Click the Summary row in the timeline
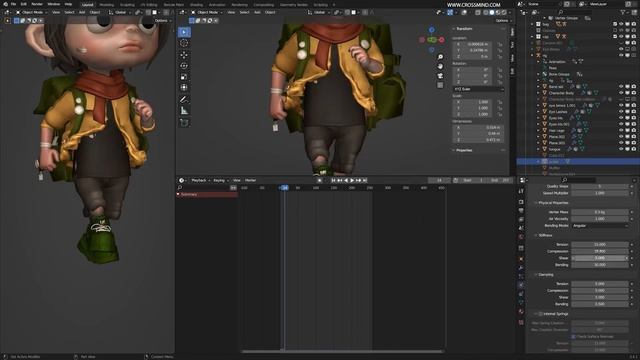 coord(207,195)
